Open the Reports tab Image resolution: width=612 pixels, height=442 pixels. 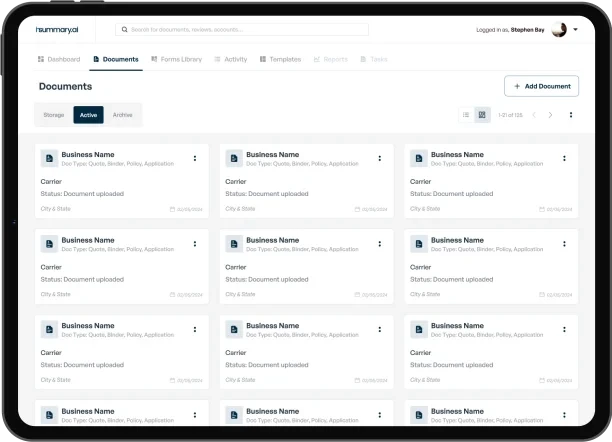[x=331, y=59]
